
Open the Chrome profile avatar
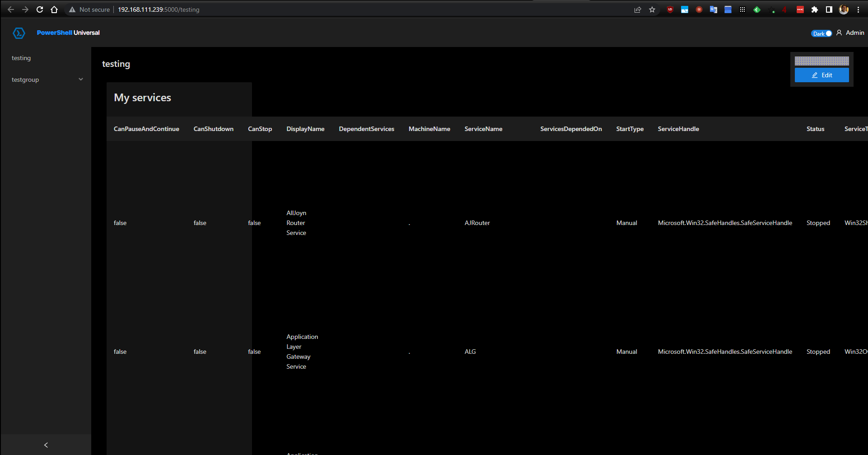(x=844, y=9)
